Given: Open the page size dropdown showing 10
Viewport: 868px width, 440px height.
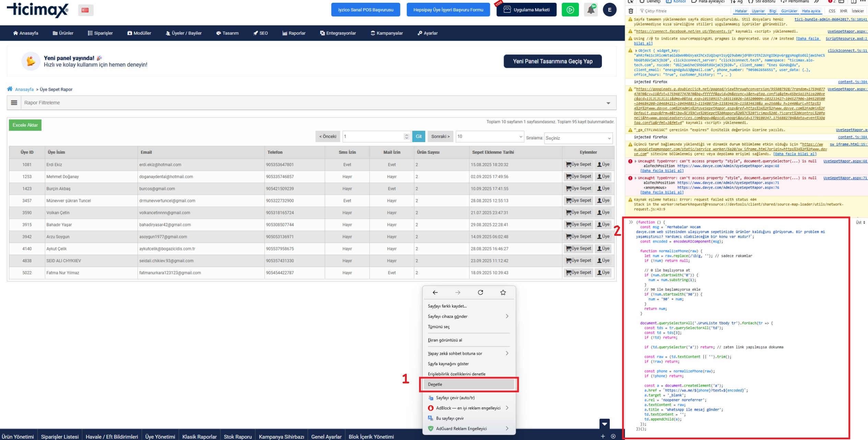Looking at the screenshot, I should pos(489,136).
